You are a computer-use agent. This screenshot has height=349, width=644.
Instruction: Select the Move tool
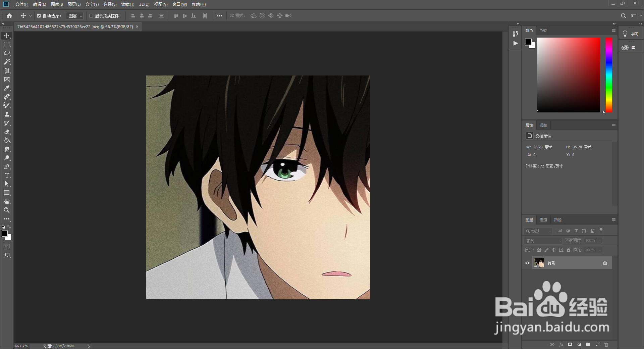pyautogui.click(x=7, y=36)
